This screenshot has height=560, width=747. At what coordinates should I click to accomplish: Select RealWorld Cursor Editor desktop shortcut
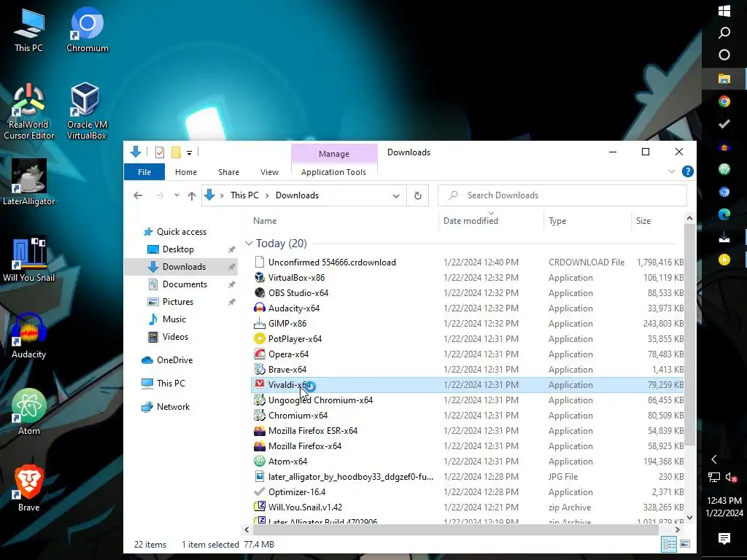28,112
